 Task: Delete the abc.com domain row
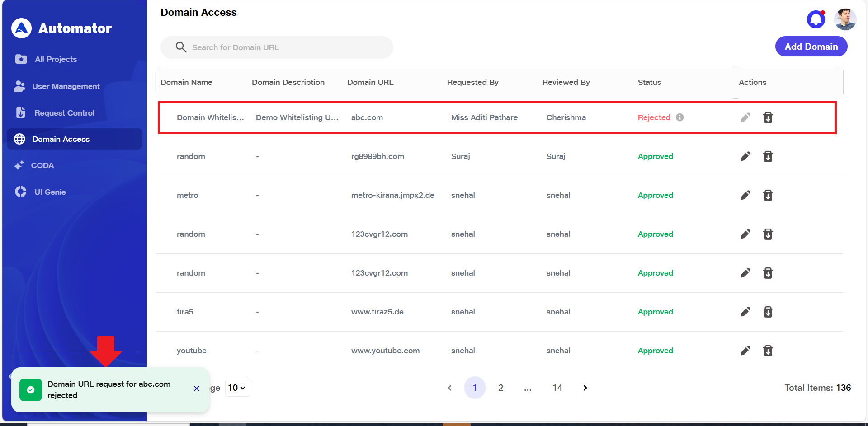tap(768, 117)
